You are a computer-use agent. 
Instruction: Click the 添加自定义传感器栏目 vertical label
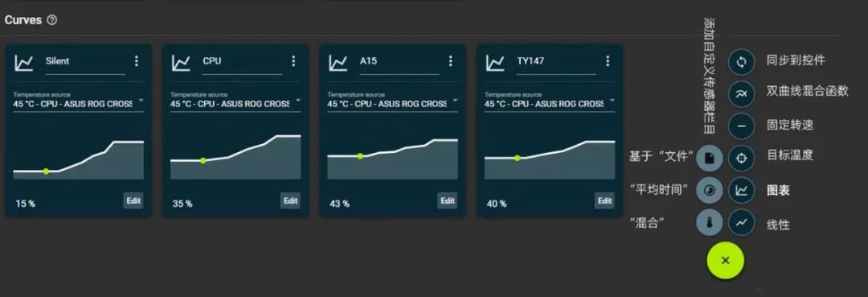(x=709, y=76)
